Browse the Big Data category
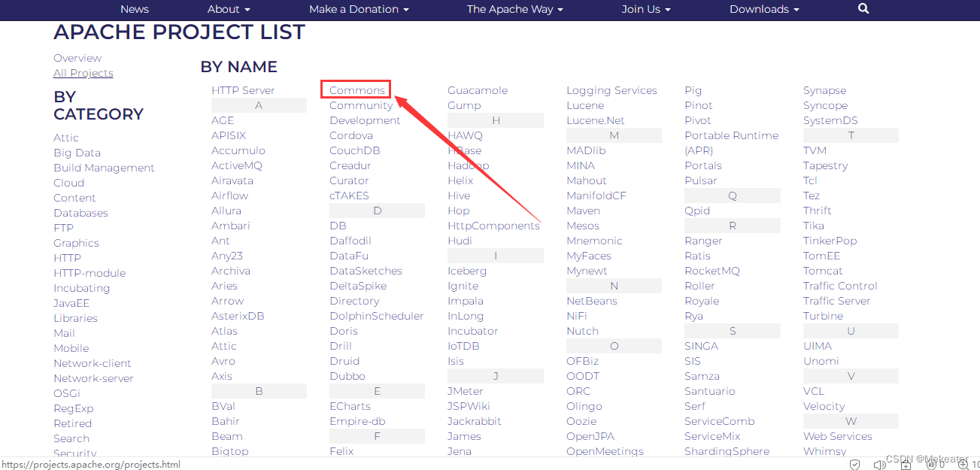Screen dimensions: 980x470 (77, 153)
